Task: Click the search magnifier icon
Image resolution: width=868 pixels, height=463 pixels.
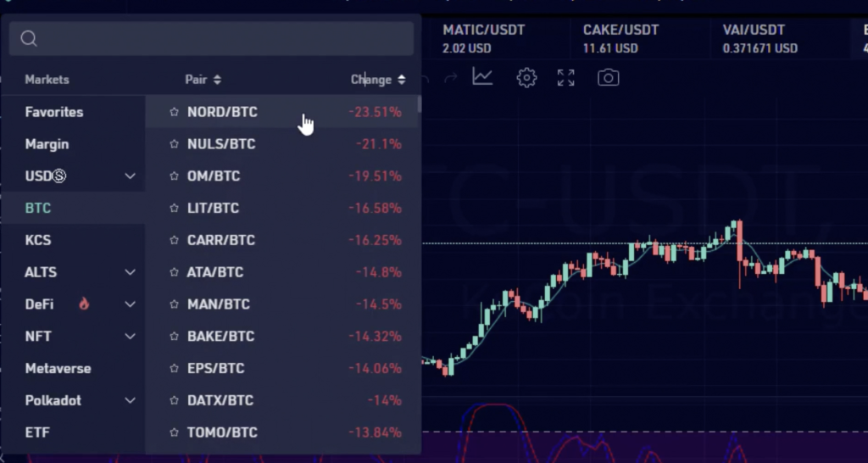Action: point(29,38)
